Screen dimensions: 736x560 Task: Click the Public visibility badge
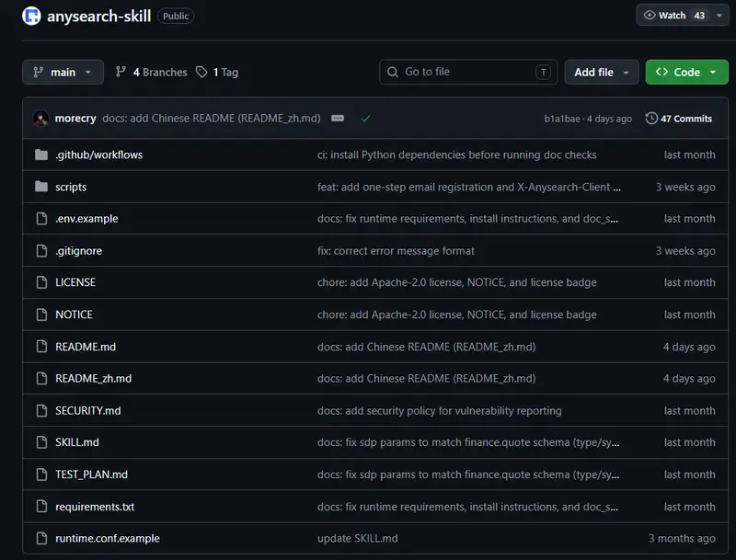(x=176, y=16)
